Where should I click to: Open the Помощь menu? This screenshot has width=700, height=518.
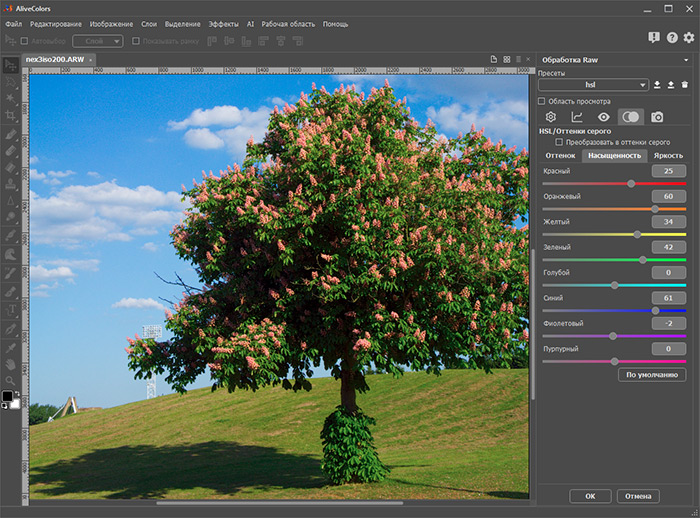click(x=335, y=24)
